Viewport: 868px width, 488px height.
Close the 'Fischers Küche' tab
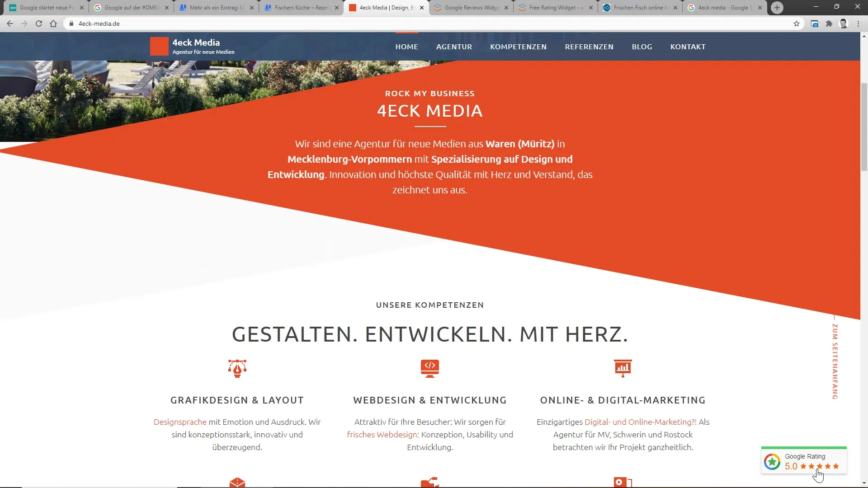337,8
